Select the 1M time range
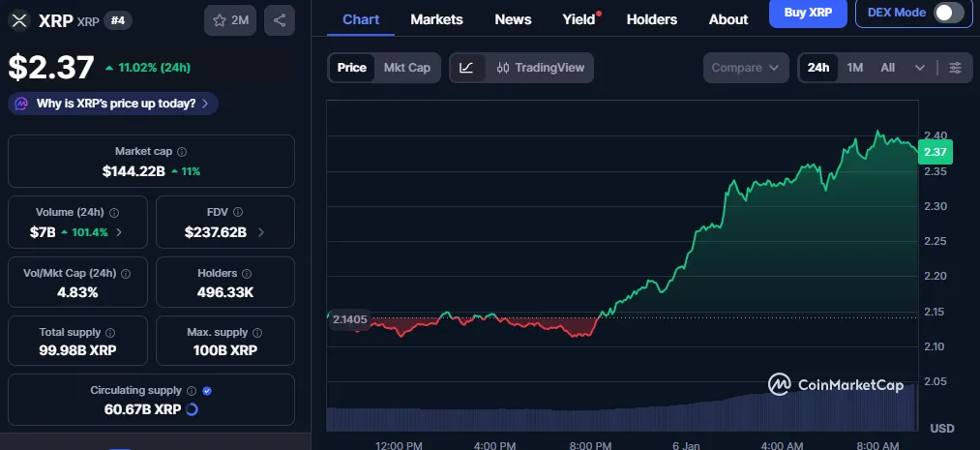 pos(854,68)
